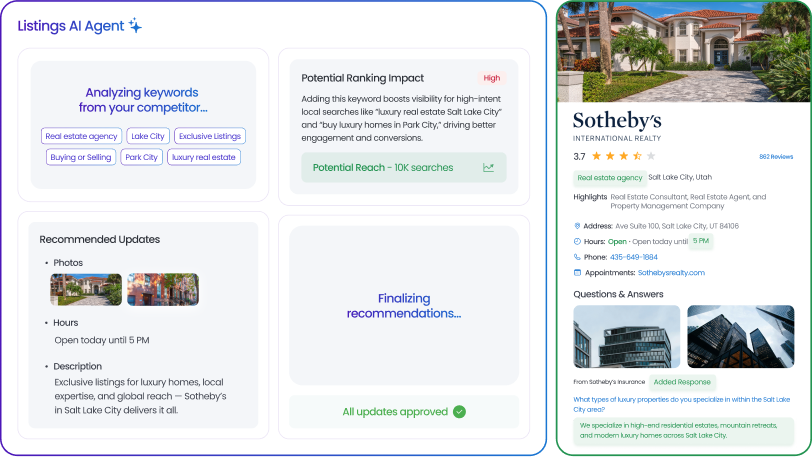
Task: Click the Sotheby's International Realty logo
Action: (x=617, y=126)
